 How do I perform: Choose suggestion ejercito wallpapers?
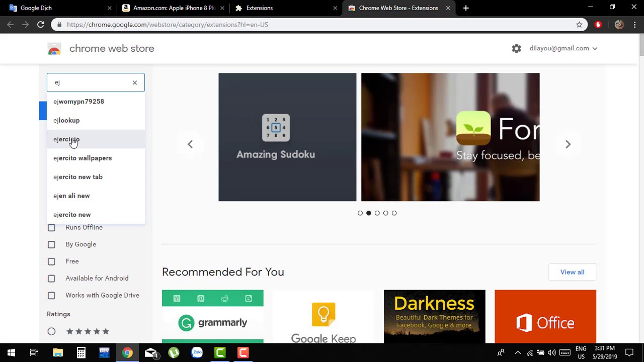click(x=96, y=158)
